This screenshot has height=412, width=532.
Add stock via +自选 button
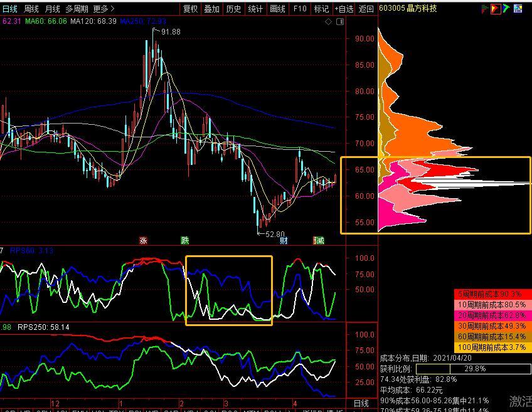[344, 9]
